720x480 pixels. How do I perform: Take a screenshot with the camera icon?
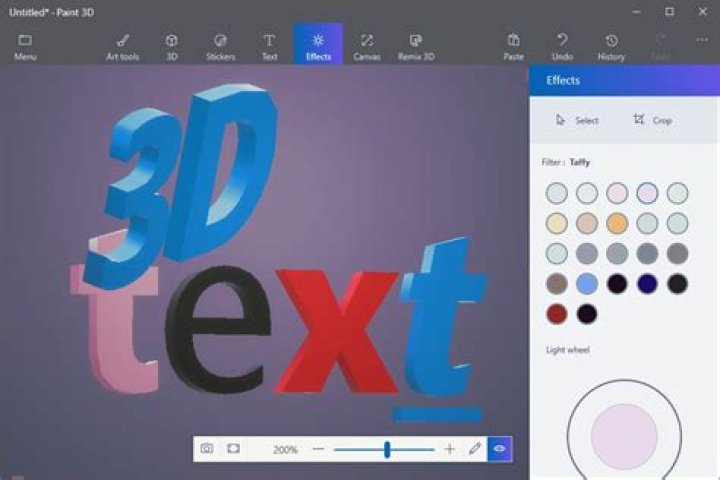coord(207,449)
